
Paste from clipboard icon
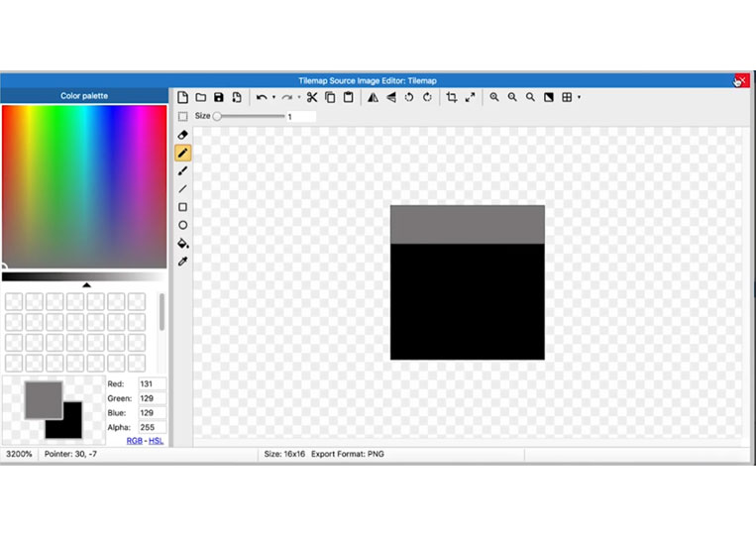click(348, 97)
